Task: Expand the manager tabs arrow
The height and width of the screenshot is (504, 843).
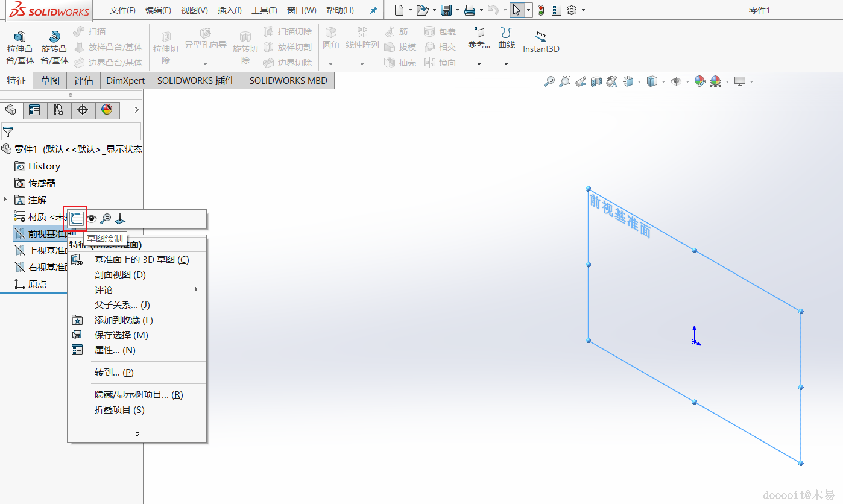Action: tap(136, 110)
